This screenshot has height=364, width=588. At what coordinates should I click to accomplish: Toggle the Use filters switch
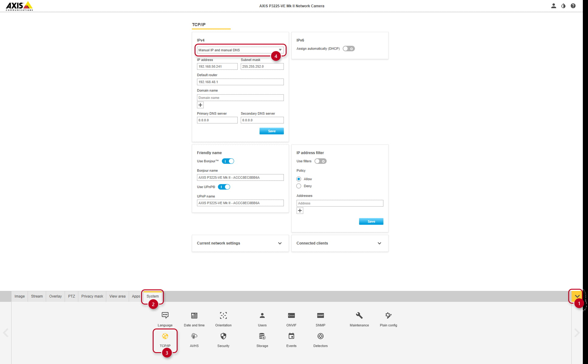click(321, 161)
